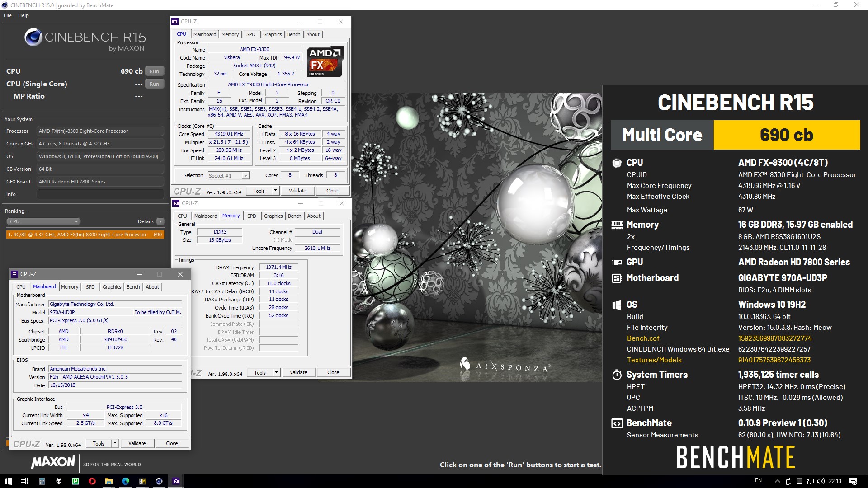Viewport: 868px width, 488px height.
Task: Click the MAXON logo at the bottom
Action: coord(53,462)
